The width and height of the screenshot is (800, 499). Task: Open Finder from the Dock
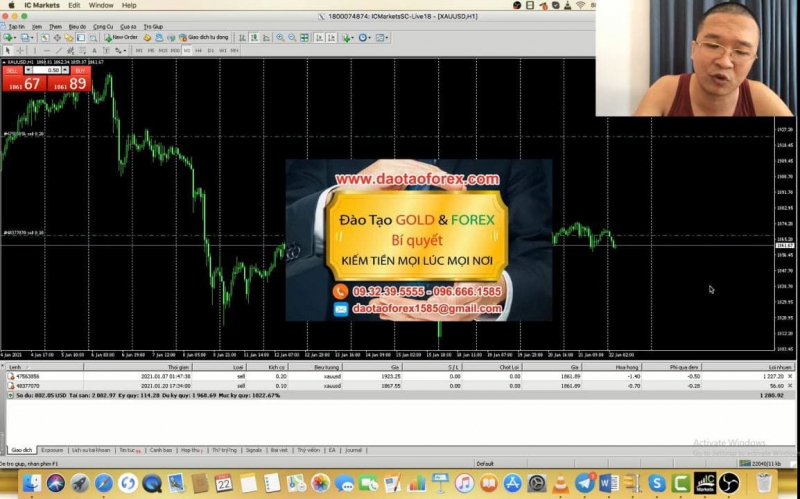tap(32, 483)
